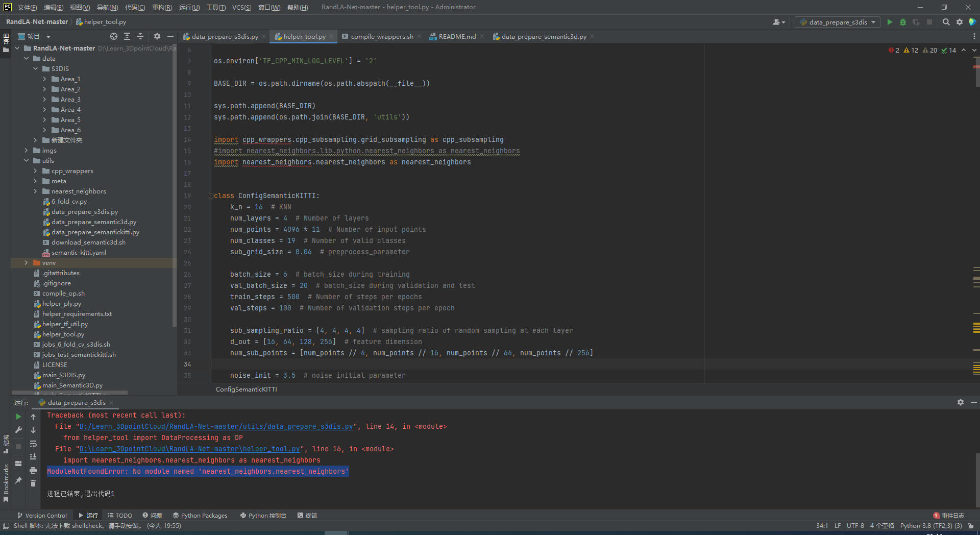Toggle soft-wrap in the run console
980x535 pixels.
coord(33,444)
